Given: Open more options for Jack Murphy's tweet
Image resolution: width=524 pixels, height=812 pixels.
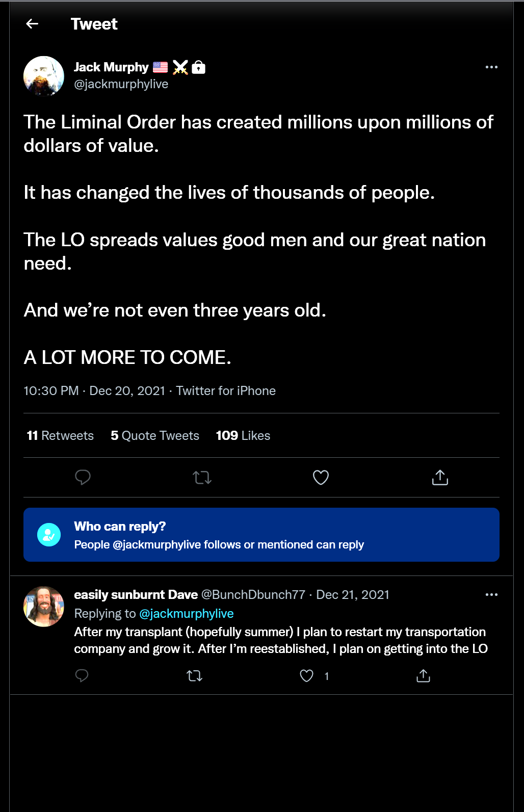Looking at the screenshot, I should click(x=491, y=67).
